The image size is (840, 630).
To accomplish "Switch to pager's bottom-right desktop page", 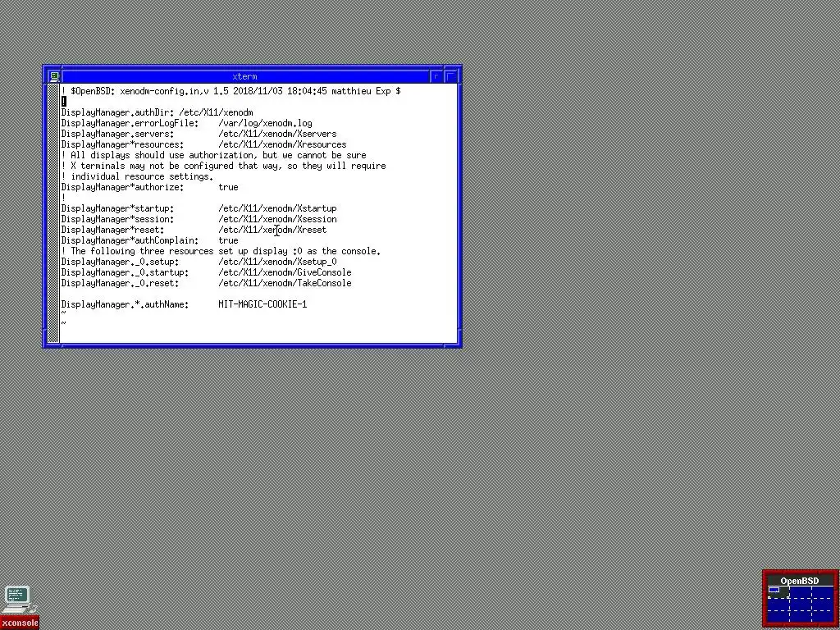I will point(822,615).
